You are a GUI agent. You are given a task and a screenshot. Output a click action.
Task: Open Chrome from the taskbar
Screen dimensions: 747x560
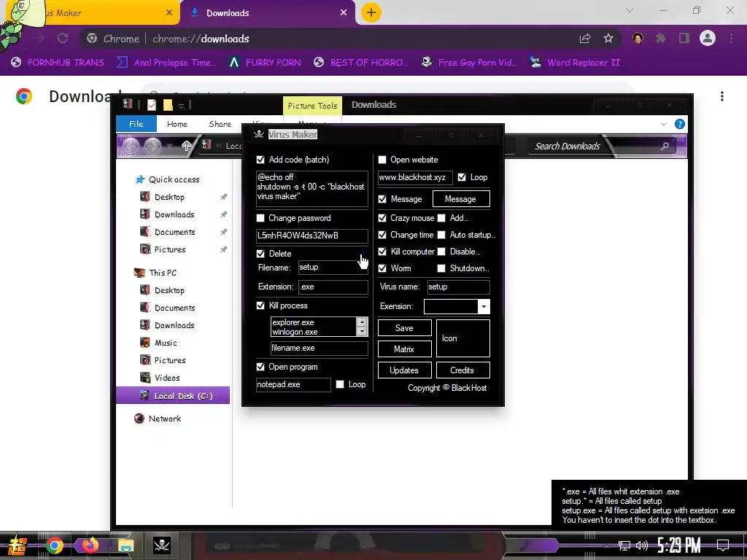point(55,545)
